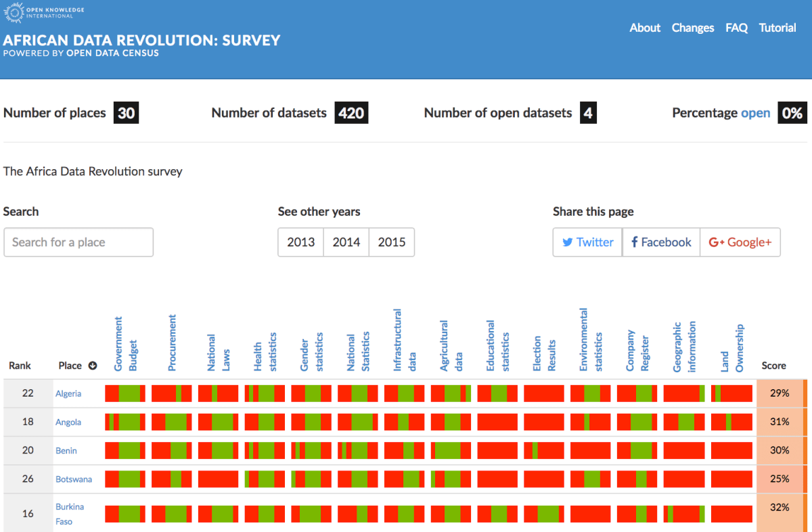Go to the FAQ page
This screenshot has width=812, height=532.
[x=736, y=28]
